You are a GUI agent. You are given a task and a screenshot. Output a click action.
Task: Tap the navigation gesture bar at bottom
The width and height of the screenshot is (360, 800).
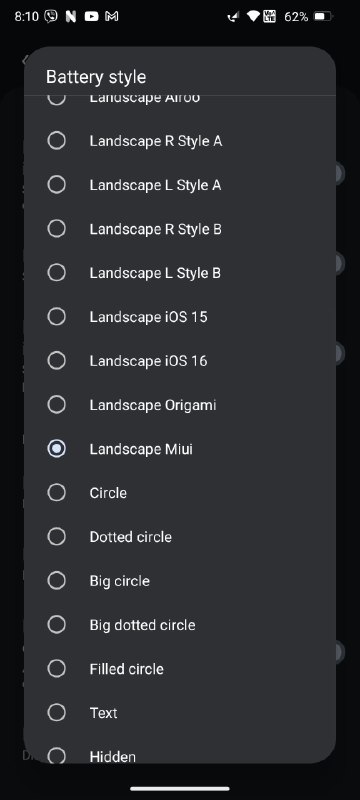pos(179,789)
